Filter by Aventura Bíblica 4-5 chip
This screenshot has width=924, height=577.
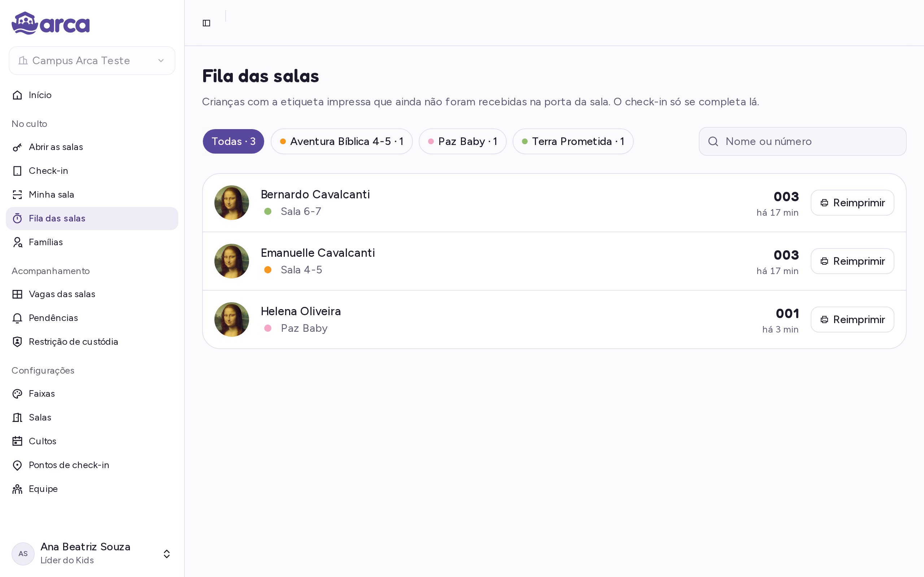342,142
